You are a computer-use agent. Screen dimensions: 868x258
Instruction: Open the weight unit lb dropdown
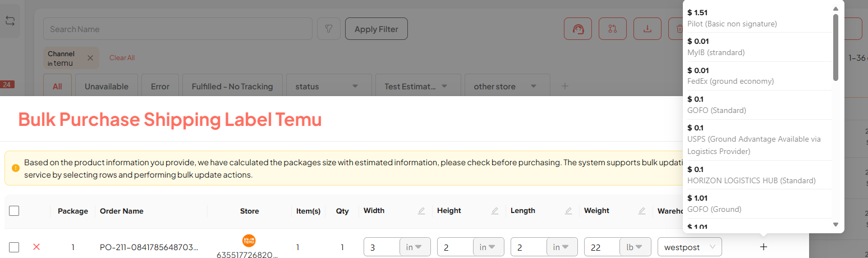click(x=635, y=247)
